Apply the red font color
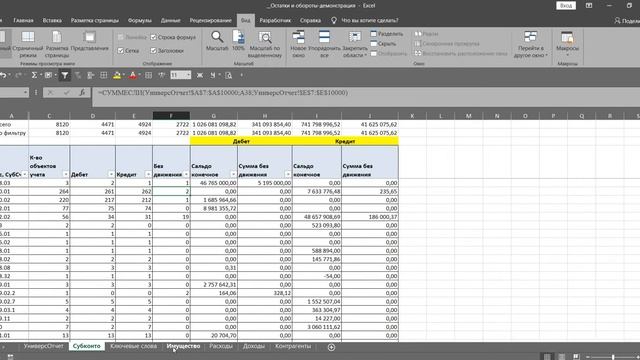Viewport: 640px width, 360px height. (132, 75)
